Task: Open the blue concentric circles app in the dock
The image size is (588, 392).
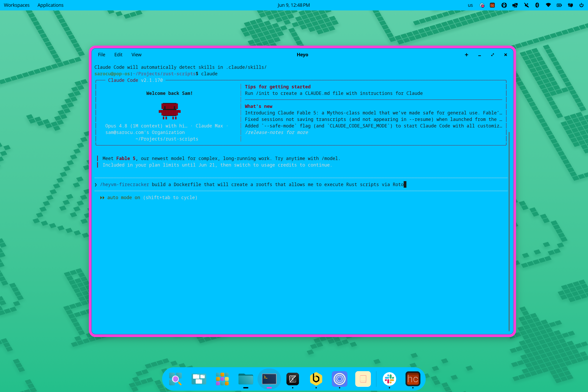Action: [x=340, y=379]
